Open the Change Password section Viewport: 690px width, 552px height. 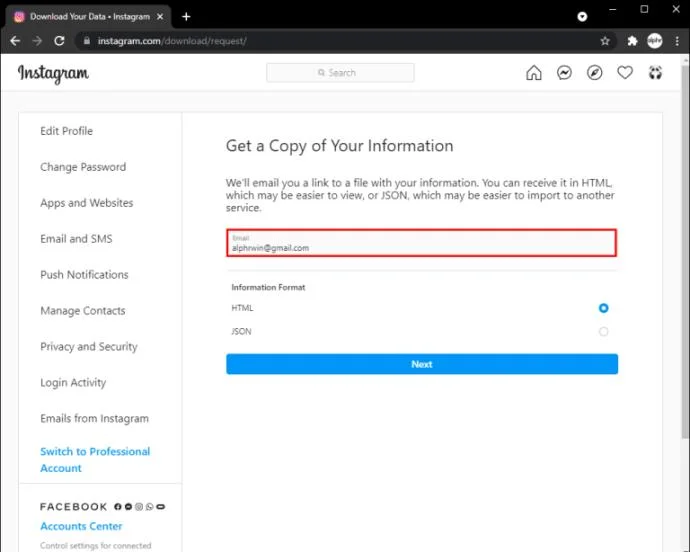click(83, 167)
